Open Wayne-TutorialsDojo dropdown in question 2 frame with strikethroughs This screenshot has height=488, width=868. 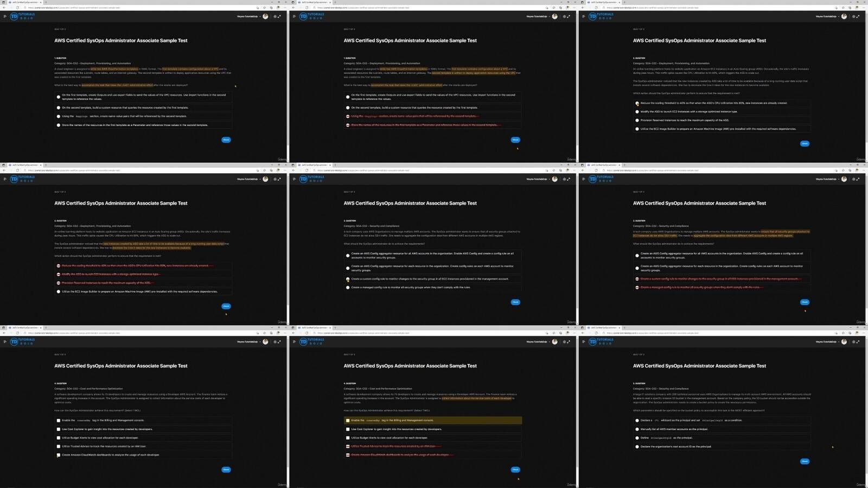coord(248,179)
